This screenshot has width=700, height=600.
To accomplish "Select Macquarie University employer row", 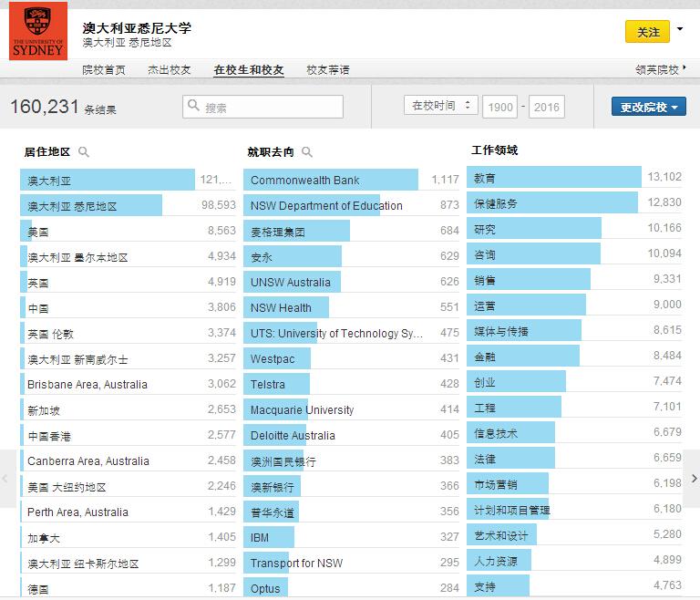I will tap(351, 409).
